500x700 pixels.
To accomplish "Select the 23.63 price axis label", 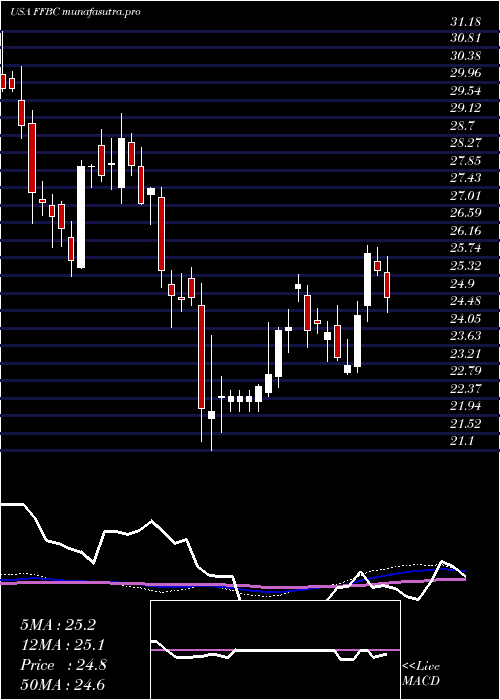I will pos(465,336).
